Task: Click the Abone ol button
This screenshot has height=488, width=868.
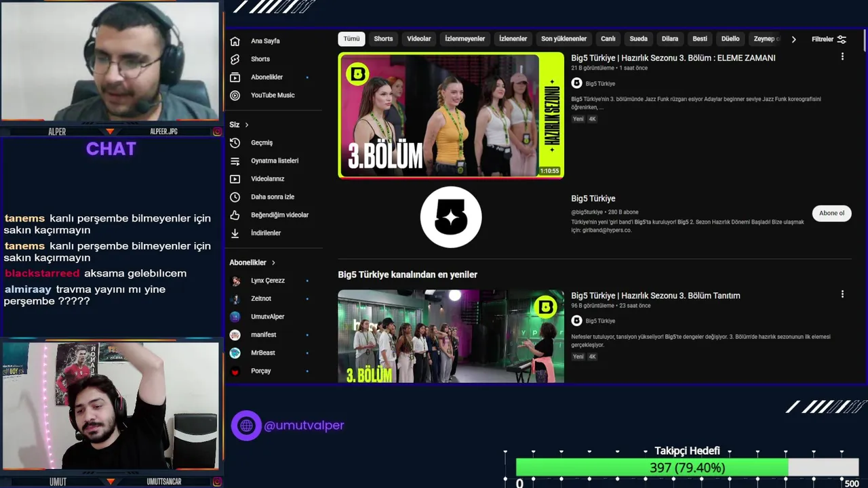Action: click(x=831, y=213)
